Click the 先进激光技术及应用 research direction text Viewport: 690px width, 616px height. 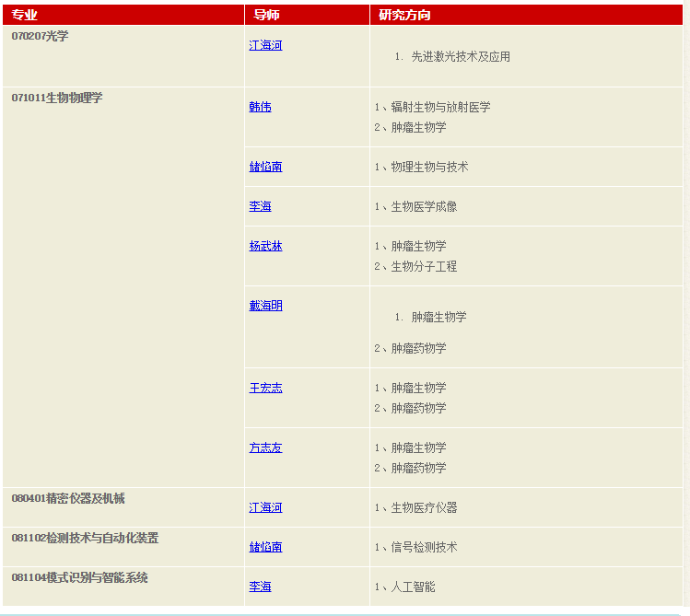461,56
